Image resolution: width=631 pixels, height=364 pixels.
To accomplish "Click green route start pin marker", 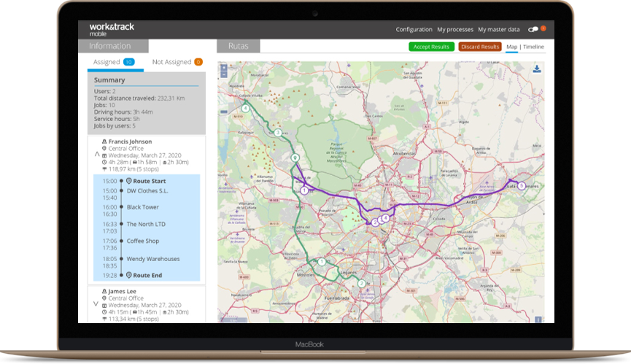I will 295,158.
